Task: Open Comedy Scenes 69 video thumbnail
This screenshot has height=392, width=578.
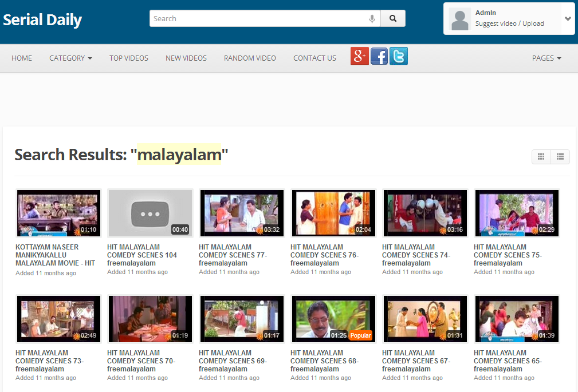Action: (x=242, y=319)
